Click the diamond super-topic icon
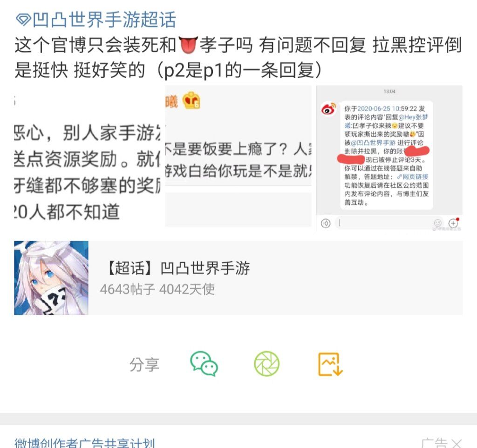The image size is (477, 448). coord(23,20)
